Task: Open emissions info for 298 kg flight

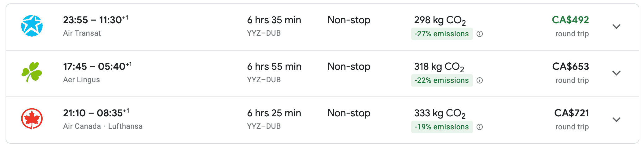Action: [480, 34]
